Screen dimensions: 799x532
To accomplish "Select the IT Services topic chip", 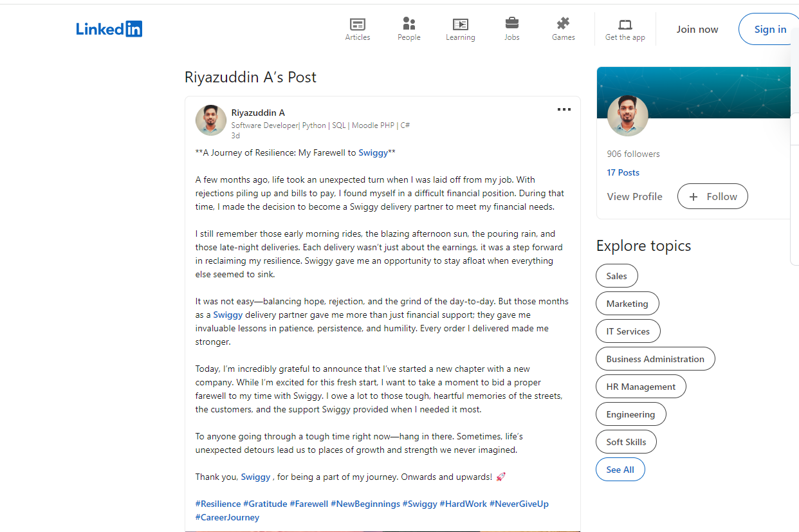I will (x=628, y=331).
